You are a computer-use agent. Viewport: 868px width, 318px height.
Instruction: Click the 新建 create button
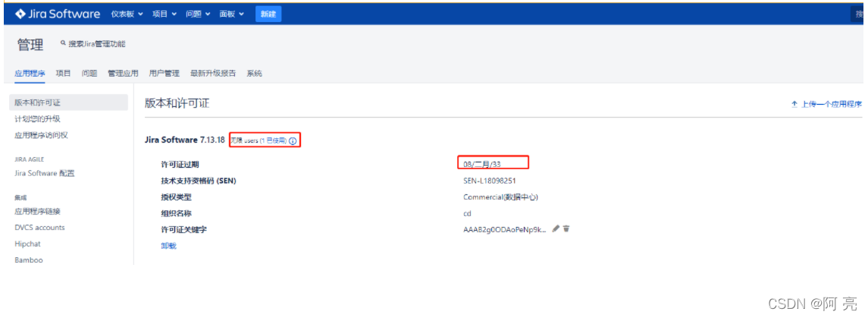pos(268,14)
